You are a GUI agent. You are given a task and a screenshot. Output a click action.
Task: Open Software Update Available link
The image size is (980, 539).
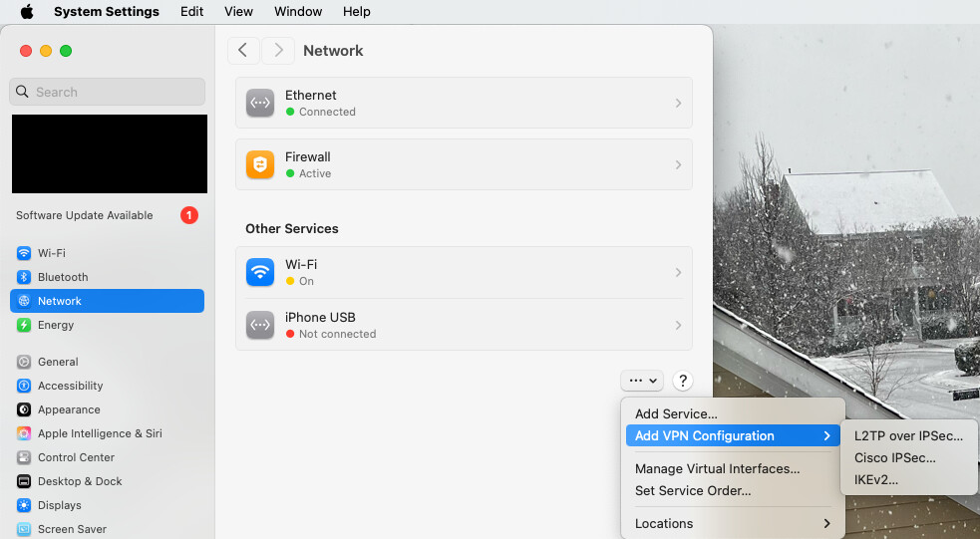click(85, 215)
